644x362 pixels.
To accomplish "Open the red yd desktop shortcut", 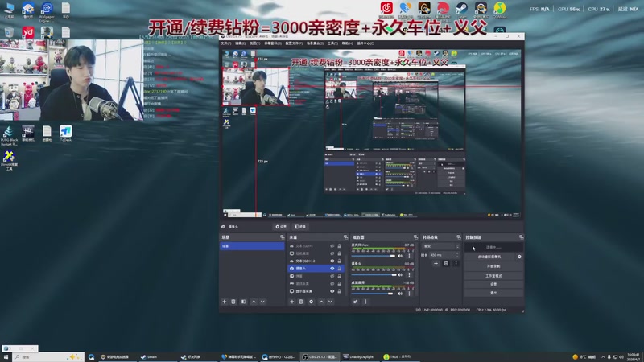I will [x=28, y=32].
